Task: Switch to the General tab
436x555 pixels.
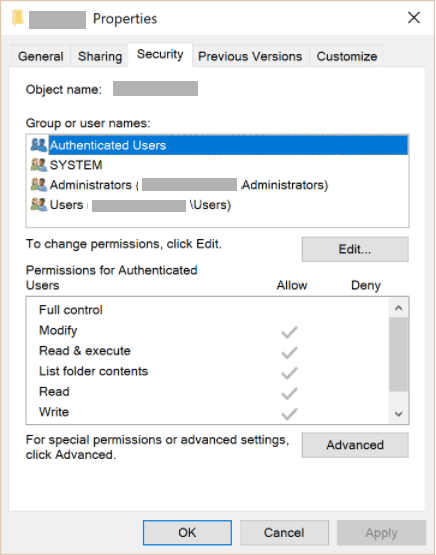Action: tap(41, 56)
